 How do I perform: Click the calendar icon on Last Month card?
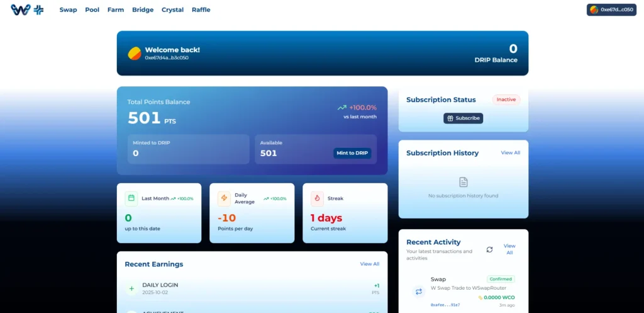click(131, 198)
